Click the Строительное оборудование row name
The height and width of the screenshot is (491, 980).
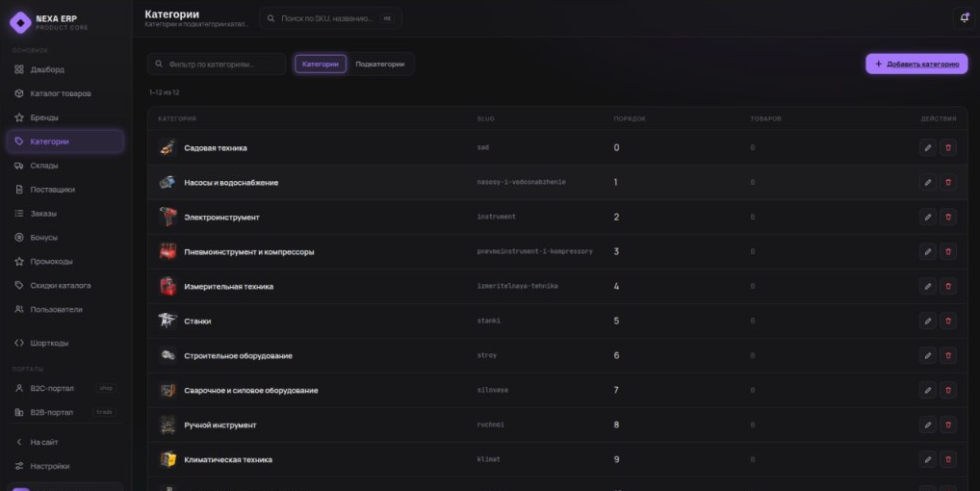coord(238,355)
